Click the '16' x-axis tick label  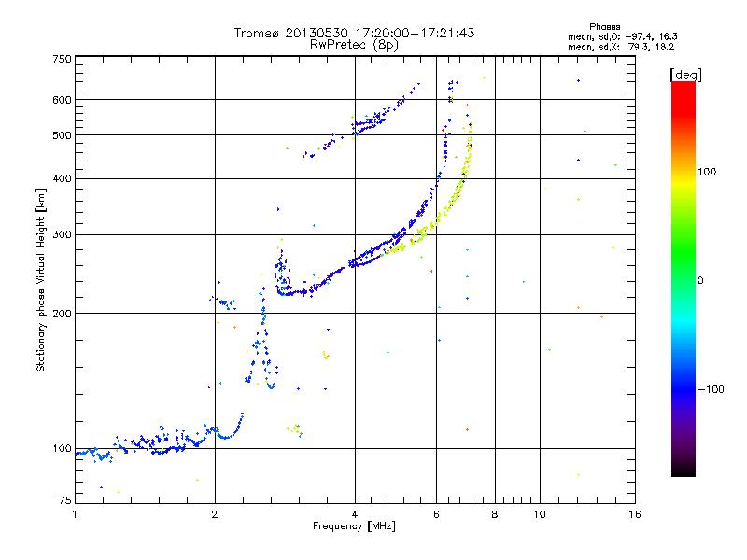pyautogui.click(x=635, y=514)
